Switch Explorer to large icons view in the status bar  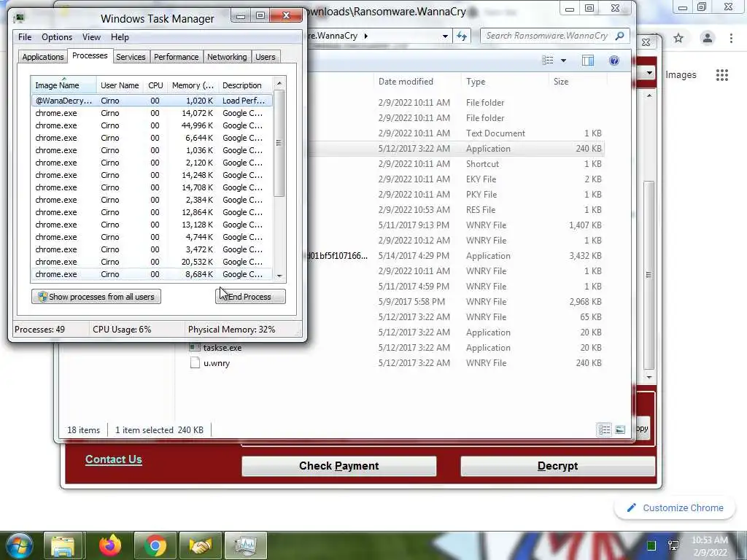(620, 430)
